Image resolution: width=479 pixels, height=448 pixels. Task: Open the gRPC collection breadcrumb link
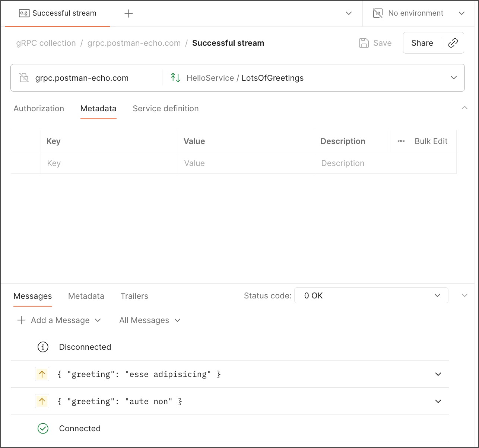coord(45,43)
